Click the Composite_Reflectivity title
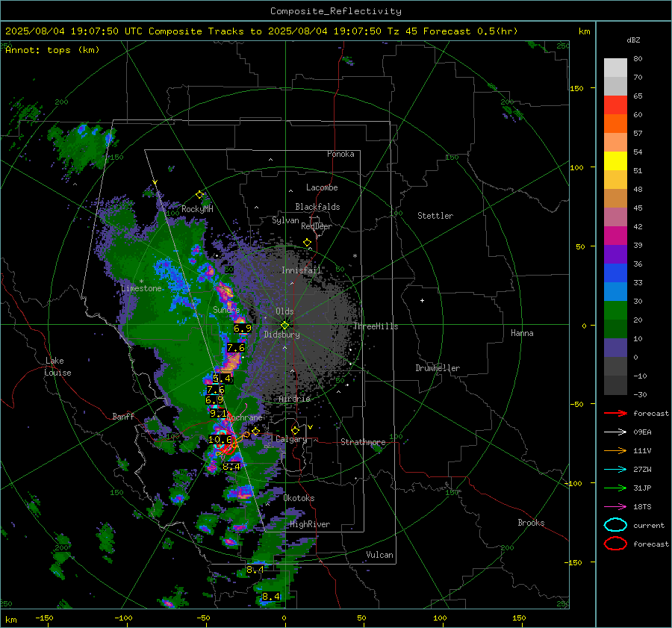 pyautogui.click(x=336, y=11)
